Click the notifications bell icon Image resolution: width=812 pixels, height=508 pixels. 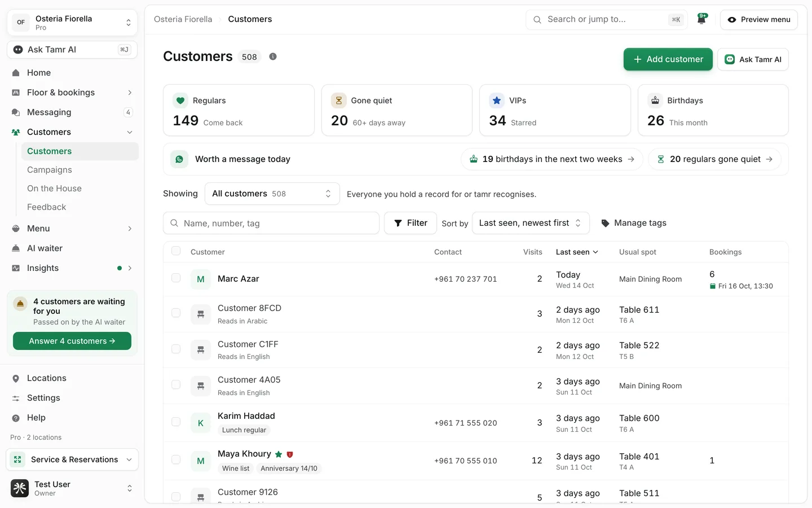tap(701, 19)
